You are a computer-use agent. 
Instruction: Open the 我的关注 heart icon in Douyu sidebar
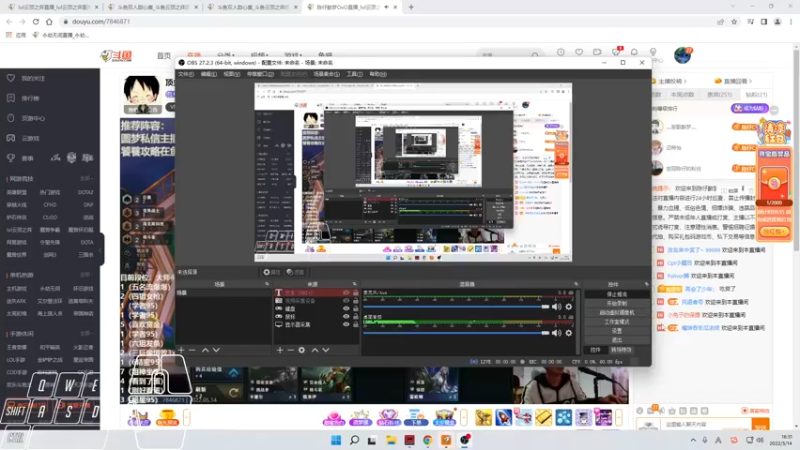pyautogui.click(x=11, y=78)
